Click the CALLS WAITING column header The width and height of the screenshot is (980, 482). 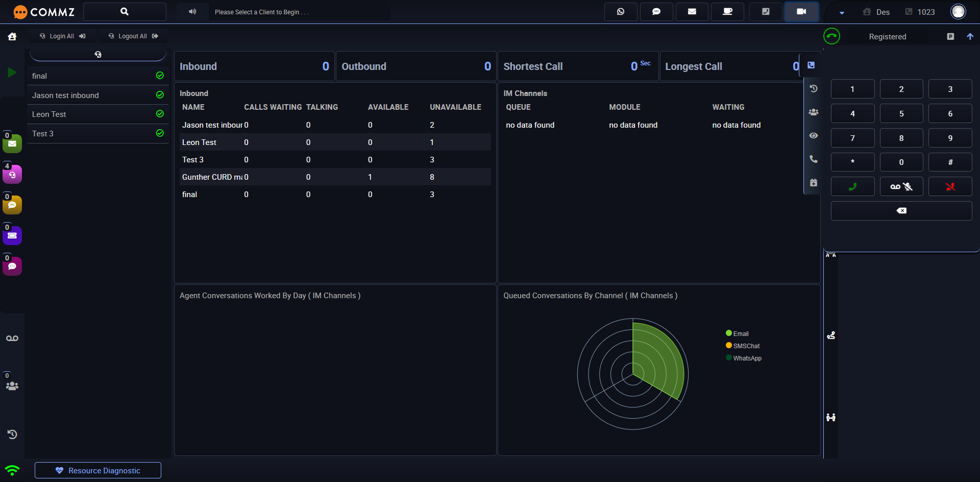(x=273, y=107)
